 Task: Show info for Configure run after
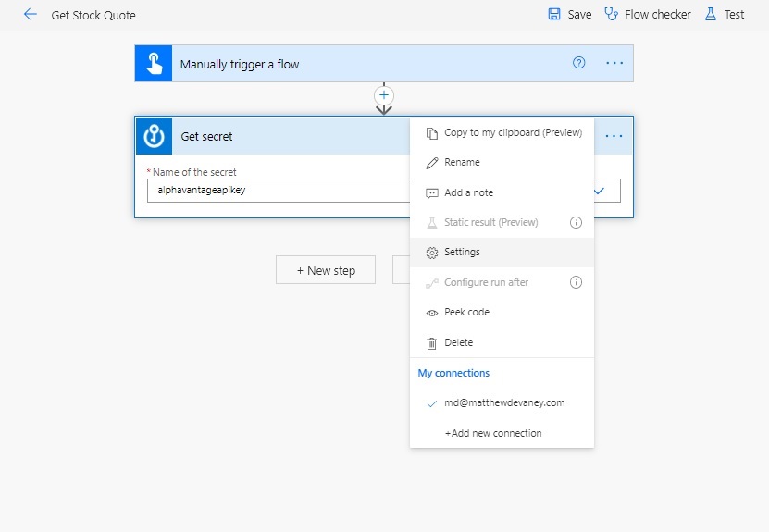click(576, 282)
